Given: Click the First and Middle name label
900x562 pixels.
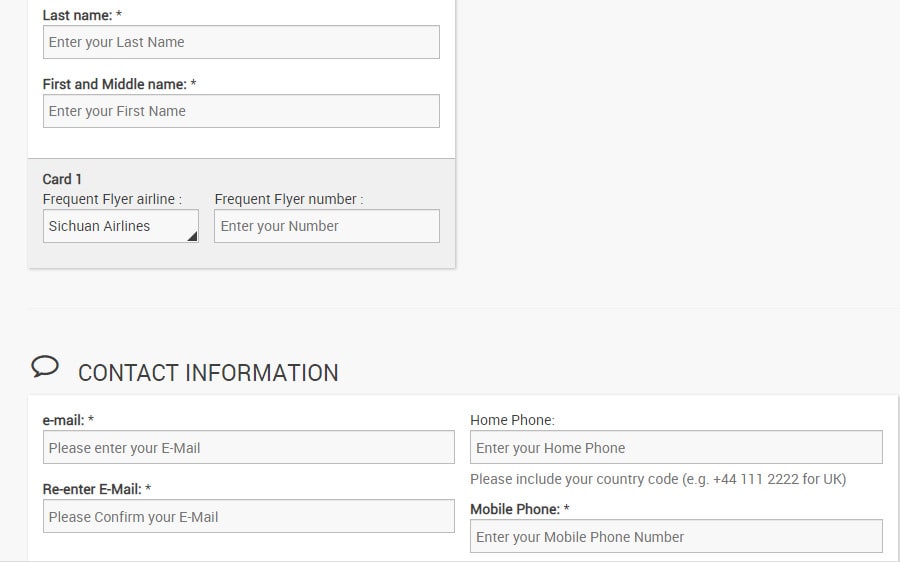Looking at the screenshot, I should (x=119, y=84).
